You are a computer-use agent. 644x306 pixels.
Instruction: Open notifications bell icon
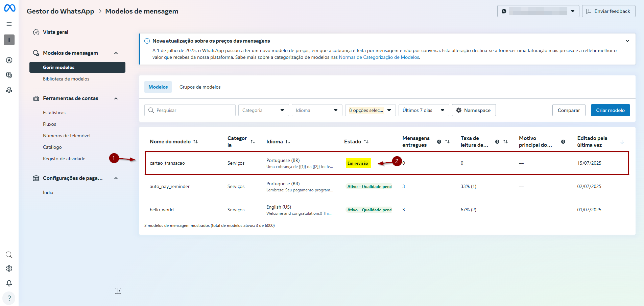point(9,283)
